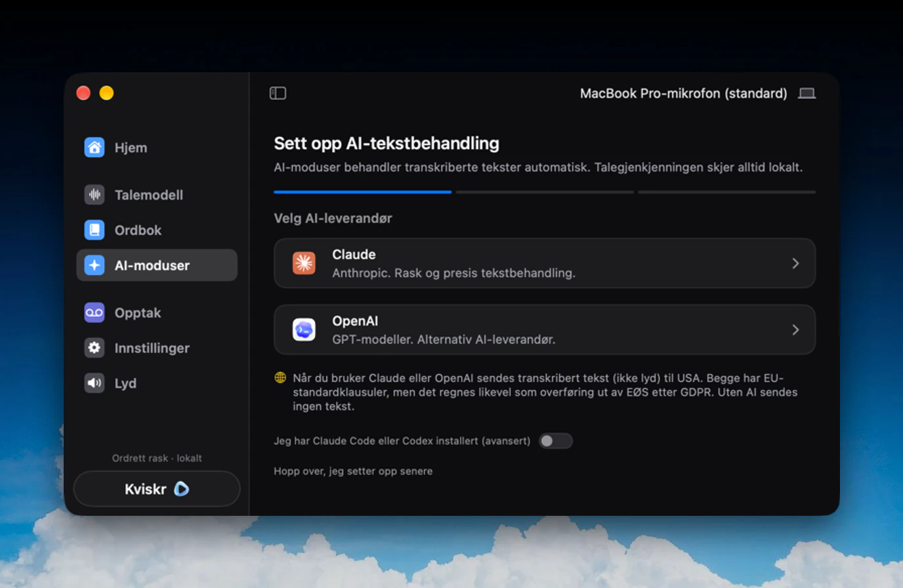Click the Opptak voicemail icon
The height and width of the screenshot is (588, 903).
[x=94, y=312]
